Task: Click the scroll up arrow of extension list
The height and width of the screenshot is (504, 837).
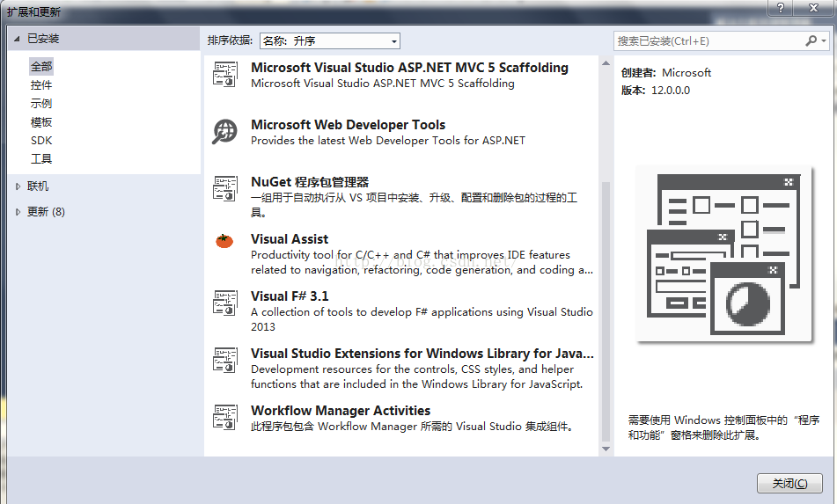Action: tap(606, 63)
